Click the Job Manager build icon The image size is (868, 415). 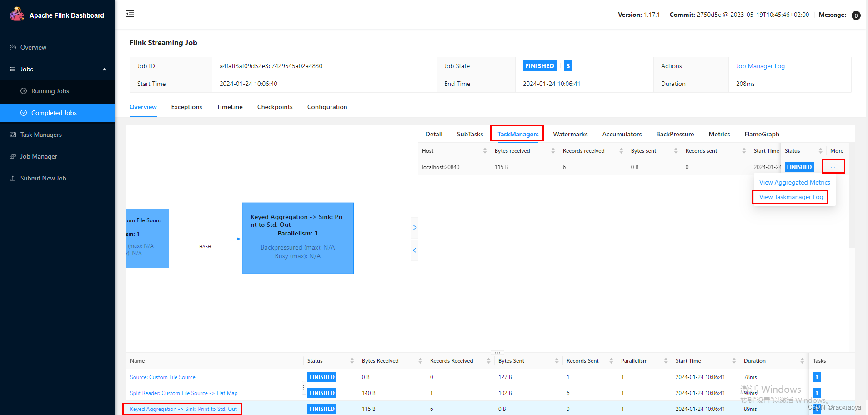(x=13, y=156)
